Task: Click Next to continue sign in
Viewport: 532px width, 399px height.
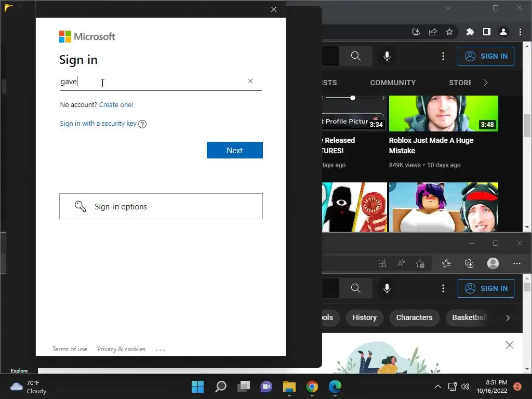Action: pos(235,150)
